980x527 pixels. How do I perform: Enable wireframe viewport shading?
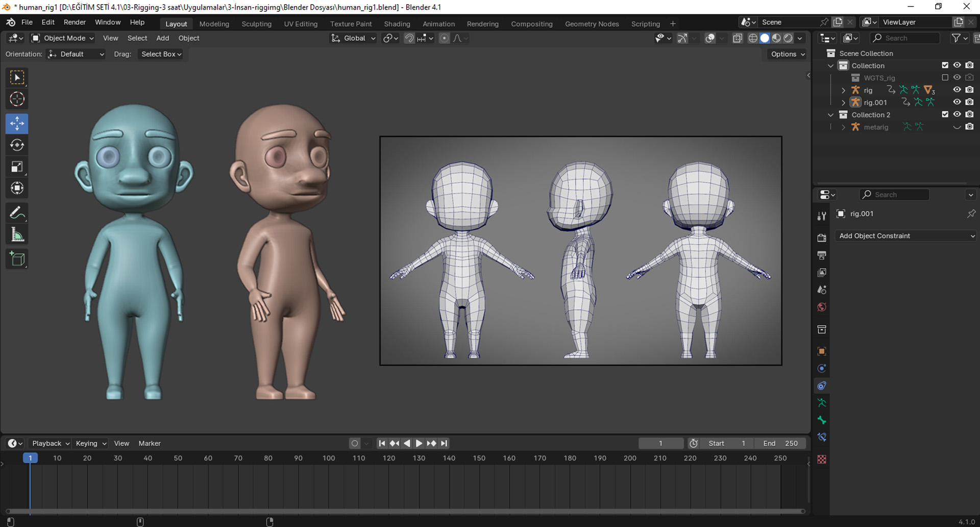753,38
